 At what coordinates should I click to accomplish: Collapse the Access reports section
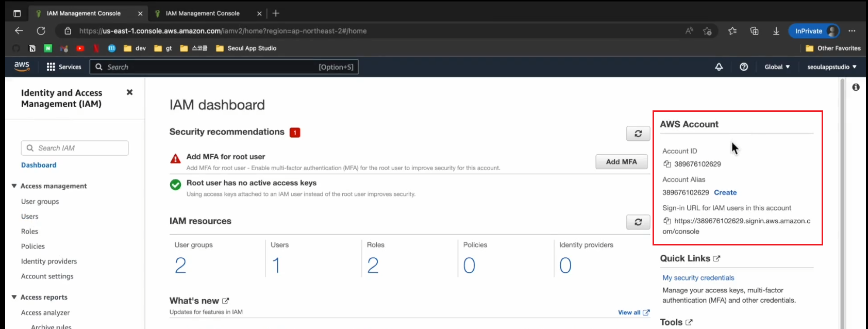[14, 297]
